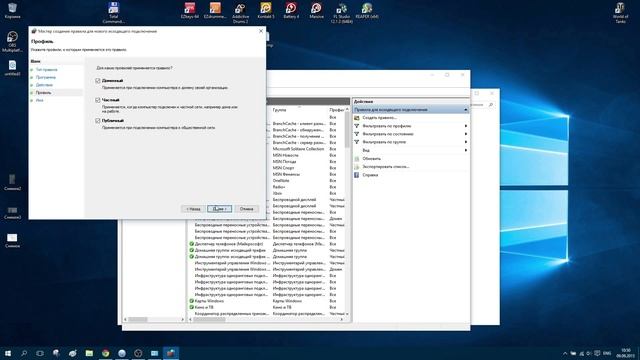Open the OBS Multiplatform desktop shortcut
The image size is (640, 360).
12,42
